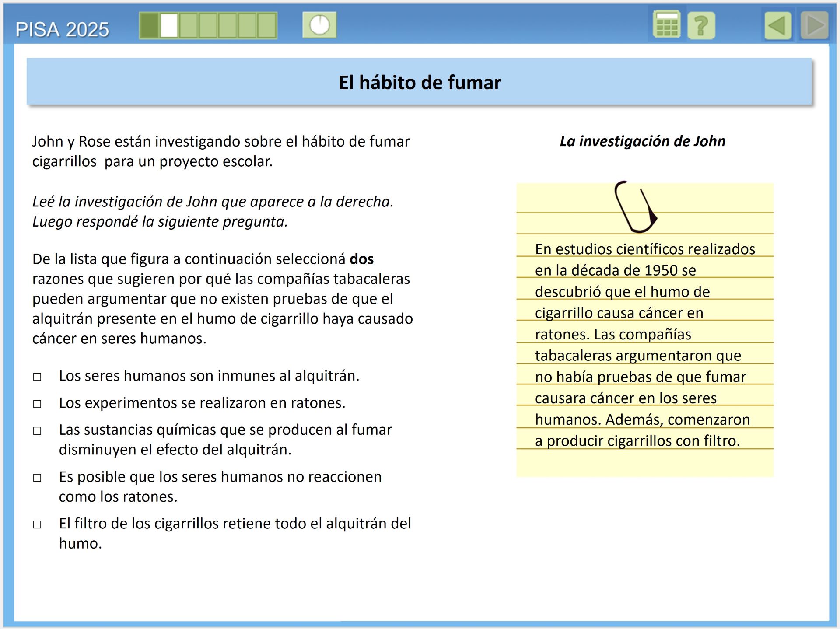The width and height of the screenshot is (840, 629).
Task: Open the calculator tool
Action: 666,25
